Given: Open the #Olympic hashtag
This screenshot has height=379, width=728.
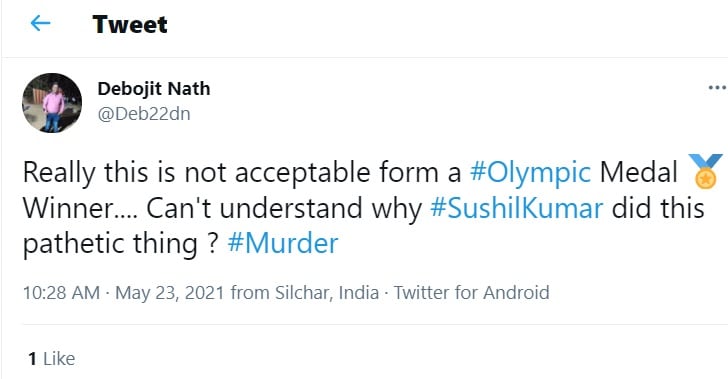Looking at the screenshot, I should tap(530, 172).
